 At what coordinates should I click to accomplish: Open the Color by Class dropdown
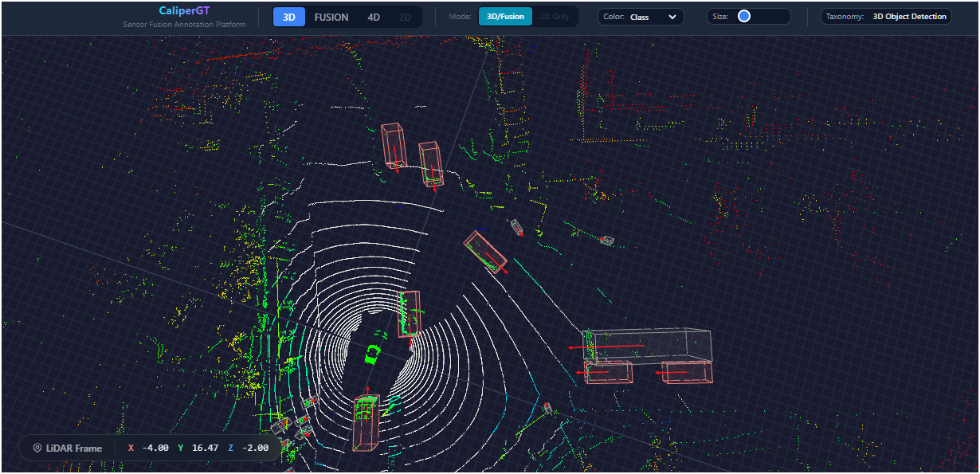pyautogui.click(x=641, y=17)
